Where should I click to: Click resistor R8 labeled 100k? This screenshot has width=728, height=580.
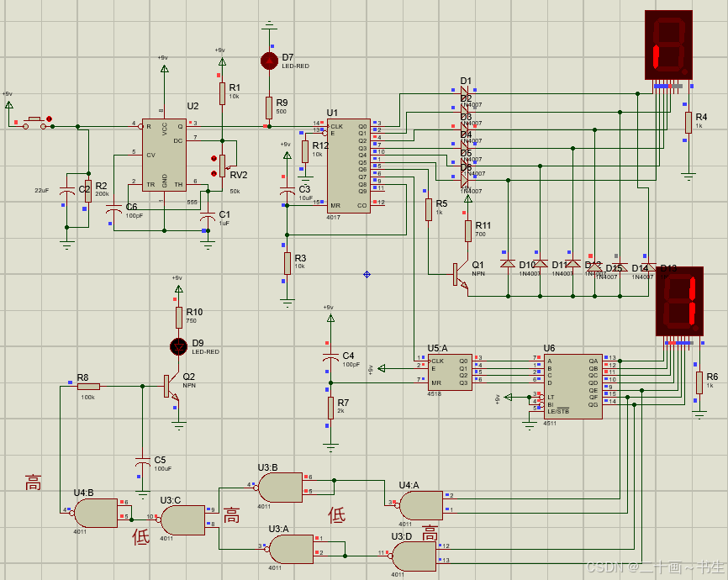(89, 387)
